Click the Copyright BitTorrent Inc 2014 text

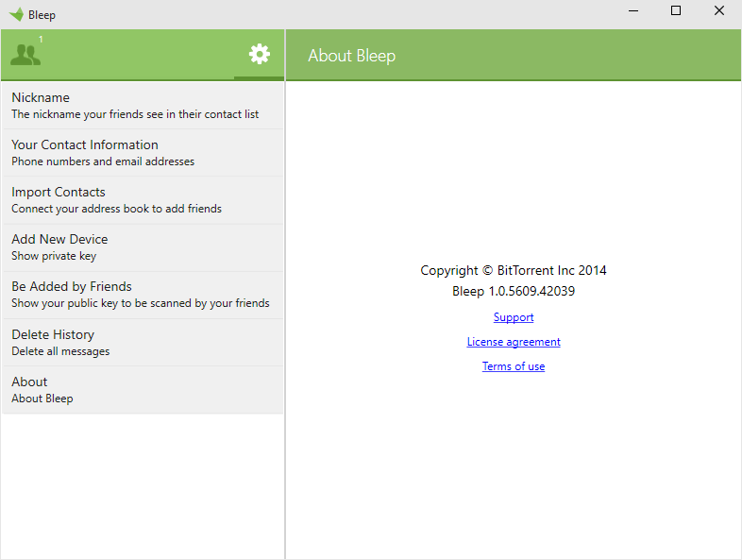(x=514, y=270)
